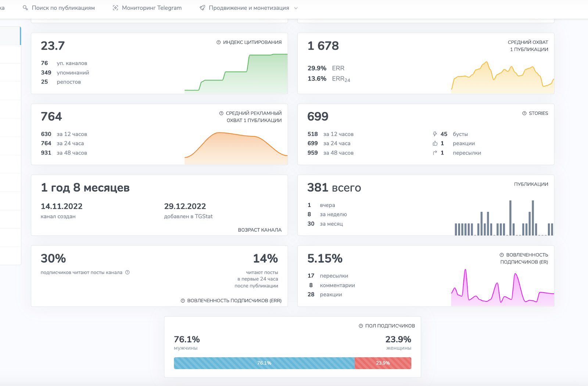
Task: Click the help icon beside ИНДЕКС ЦИТИРОВАНИЯ
Action: (219, 42)
